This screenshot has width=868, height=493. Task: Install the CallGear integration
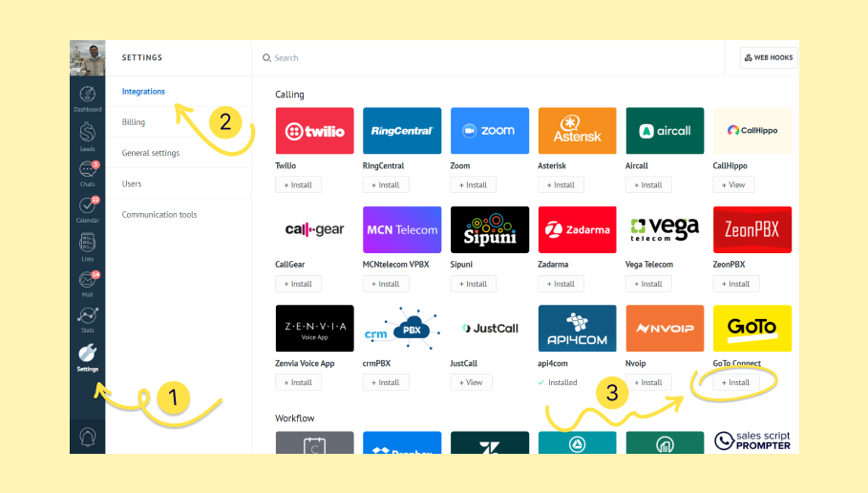click(x=298, y=284)
